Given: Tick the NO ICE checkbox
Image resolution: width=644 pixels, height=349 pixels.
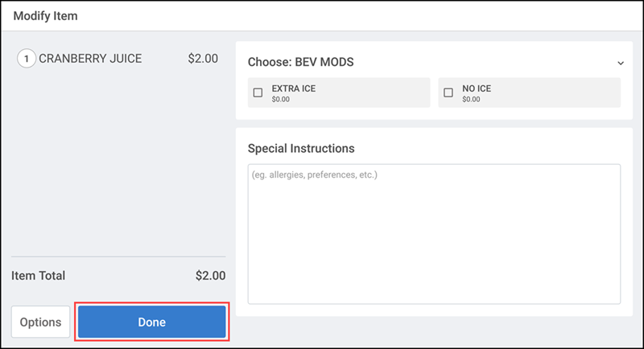Looking at the screenshot, I should click(448, 92).
